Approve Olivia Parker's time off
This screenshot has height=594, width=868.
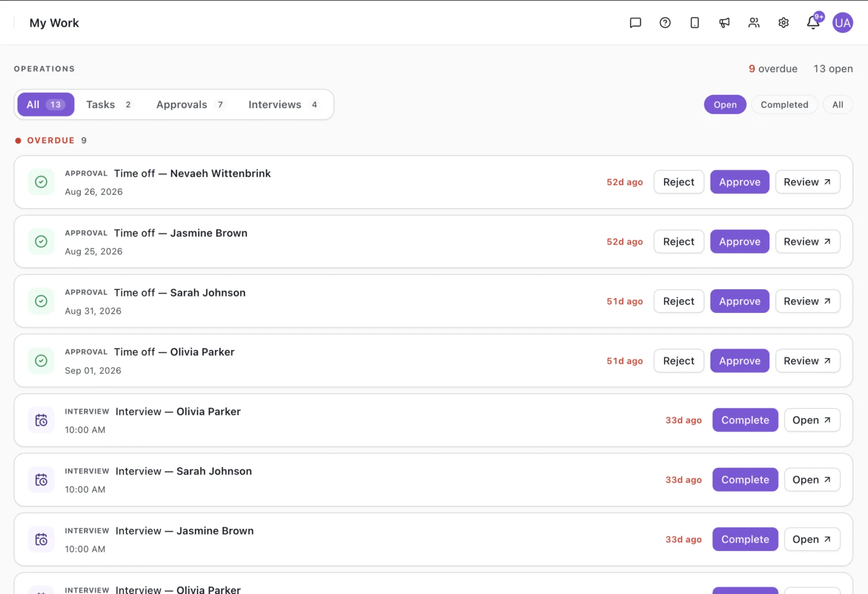pyautogui.click(x=740, y=361)
